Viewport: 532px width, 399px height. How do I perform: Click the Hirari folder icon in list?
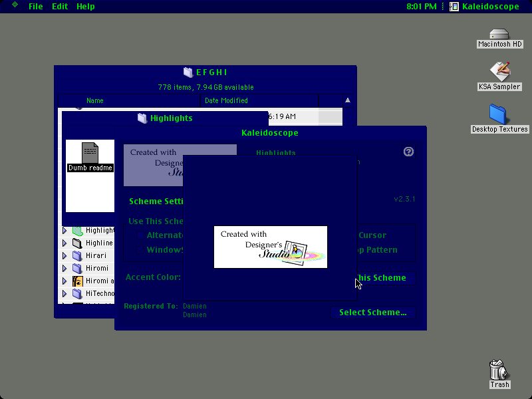(77, 256)
